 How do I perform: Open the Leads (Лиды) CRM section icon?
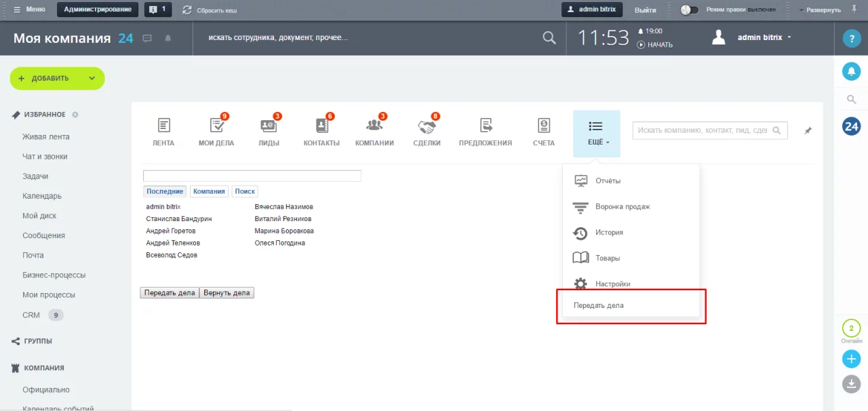[x=269, y=126]
